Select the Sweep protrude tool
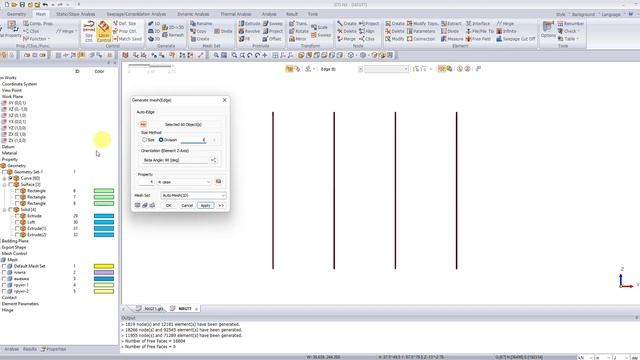The height and width of the screenshot is (360, 640). 273,24
